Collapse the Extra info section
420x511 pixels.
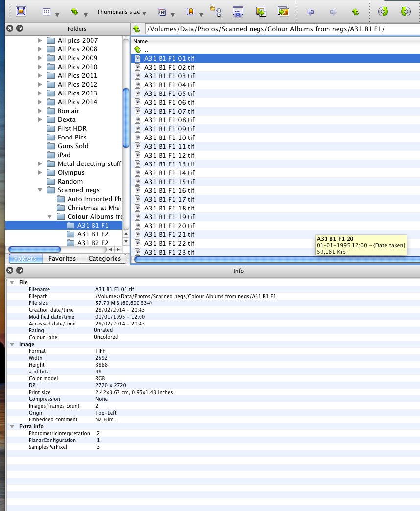pyautogui.click(x=12, y=426)
